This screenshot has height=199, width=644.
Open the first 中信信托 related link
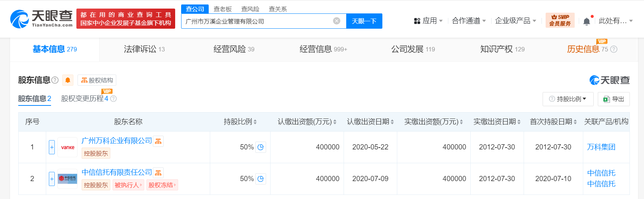click(x=601, y=173)
